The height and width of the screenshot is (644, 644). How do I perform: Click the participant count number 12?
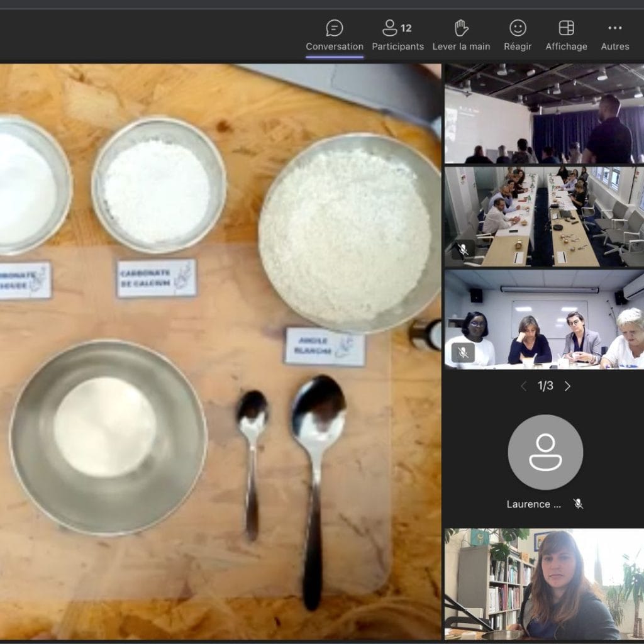(406, 28)
